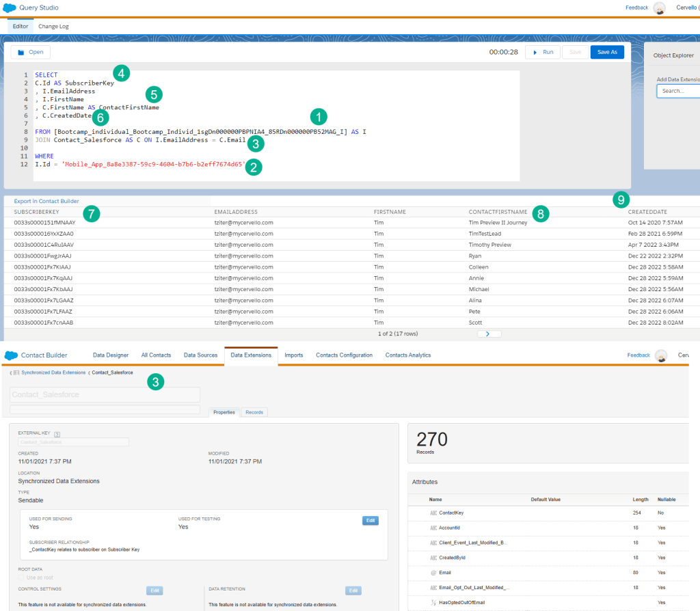
Task: Click the Salesforce logo beside Contact Builder
Action: (x=11, y=355)
